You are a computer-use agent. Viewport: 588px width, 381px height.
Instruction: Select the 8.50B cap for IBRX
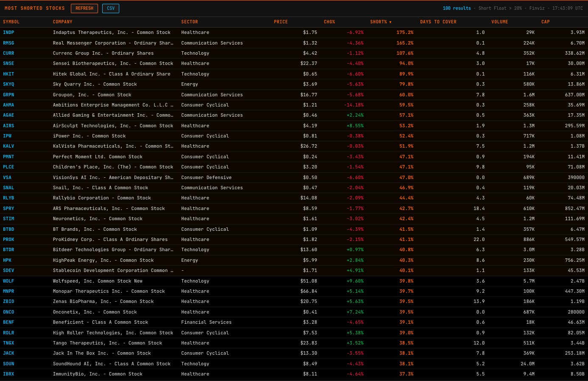pos(577,374)
